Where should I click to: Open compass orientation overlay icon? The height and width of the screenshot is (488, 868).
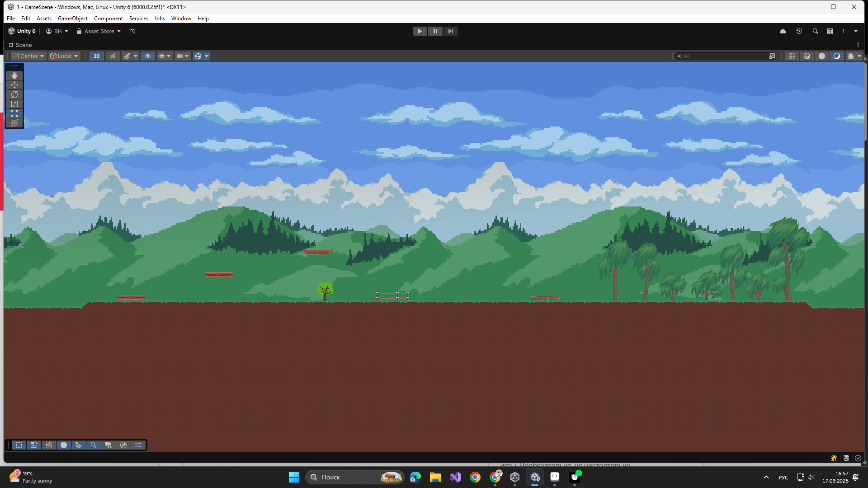(123, 445)
